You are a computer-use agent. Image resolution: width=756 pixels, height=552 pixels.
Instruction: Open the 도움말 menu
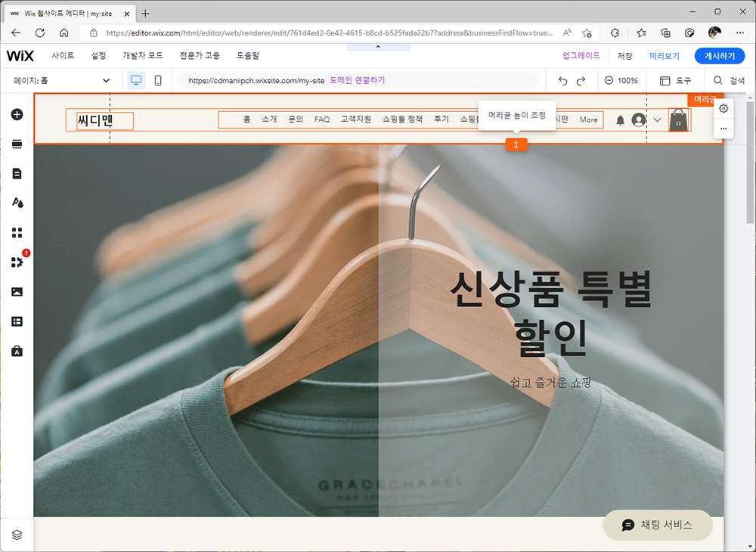point(248,55)
